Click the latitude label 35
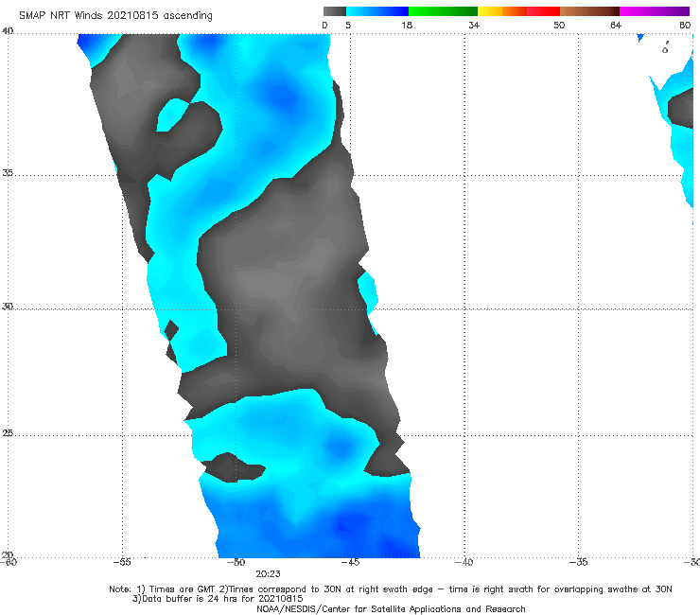 [x=8, y=172]
